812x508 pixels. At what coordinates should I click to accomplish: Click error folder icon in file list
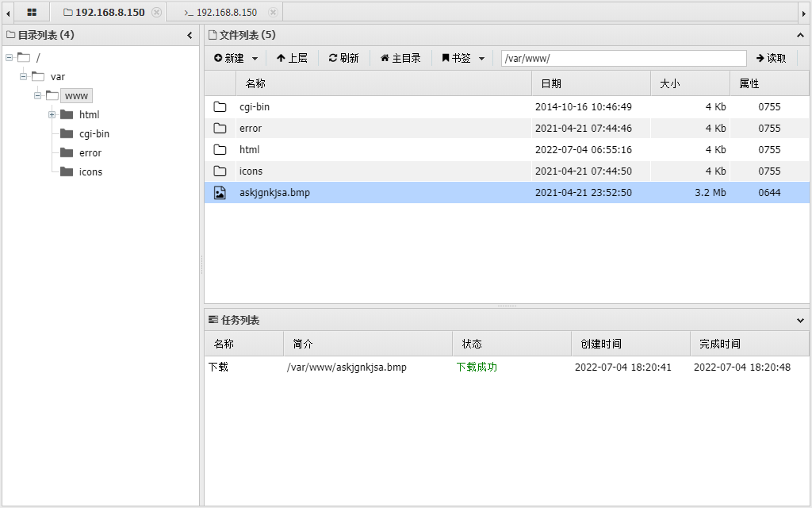(x=220, y=128)
